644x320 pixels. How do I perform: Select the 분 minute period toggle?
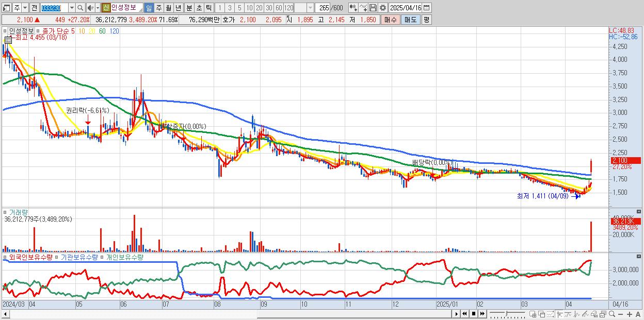click(189, 8)
